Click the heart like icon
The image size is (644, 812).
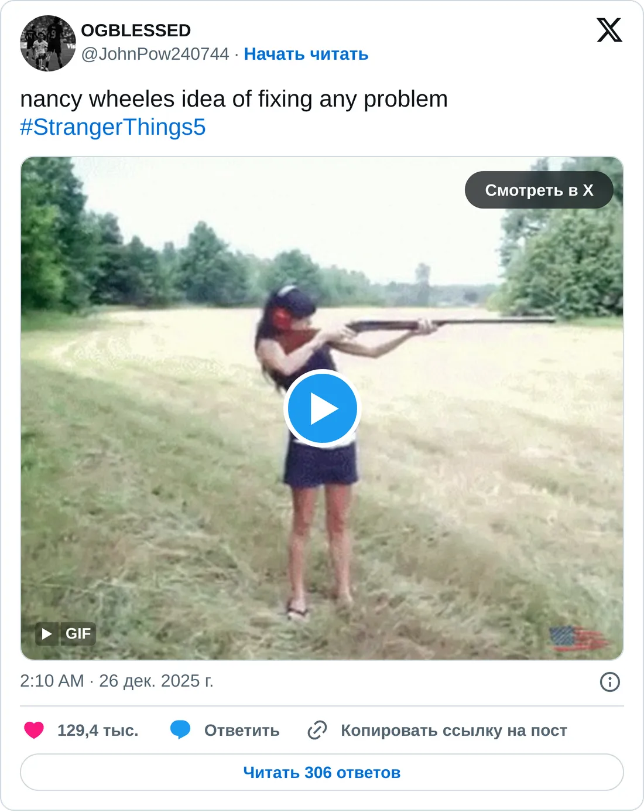[34, 730]
